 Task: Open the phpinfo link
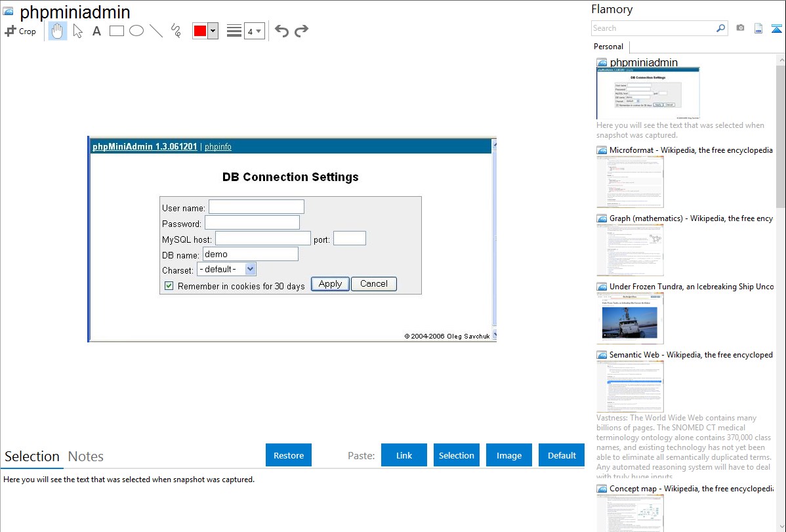click(x=218, y=146)
